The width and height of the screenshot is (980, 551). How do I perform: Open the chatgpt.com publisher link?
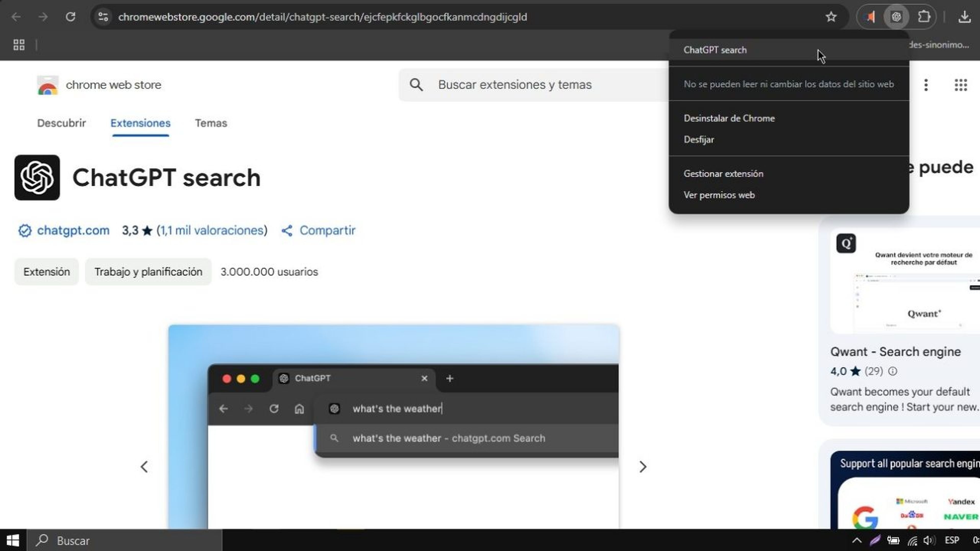pos(73,230)
